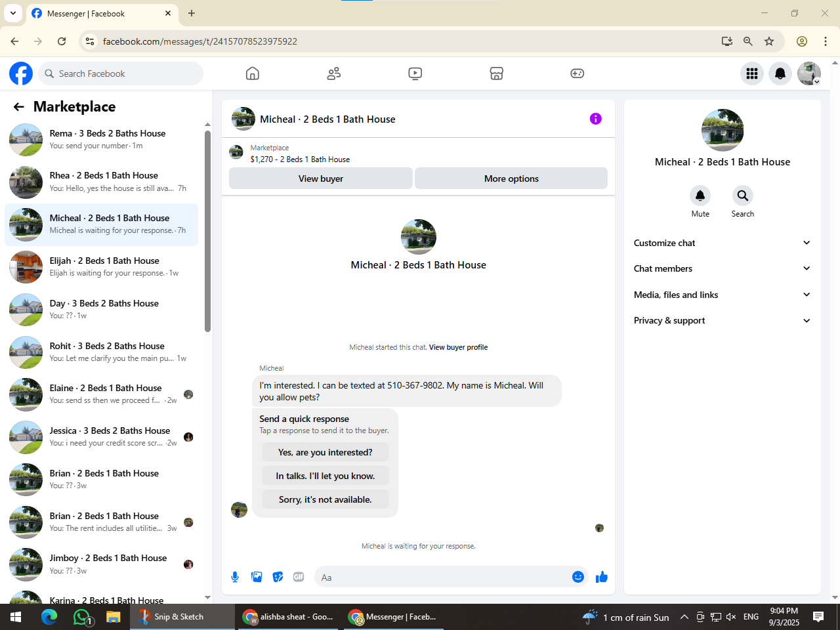The height and width of the screenshot is (630, 840).
Task: Go to Facebook Home feed icon
Action: (x=253, y=73)
